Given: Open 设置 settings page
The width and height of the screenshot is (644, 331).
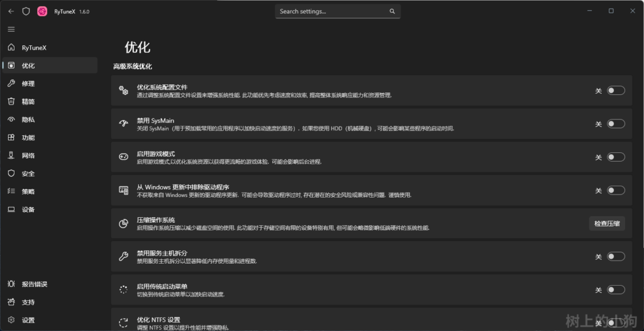Looking at the screenshot, I should point(50,320).
